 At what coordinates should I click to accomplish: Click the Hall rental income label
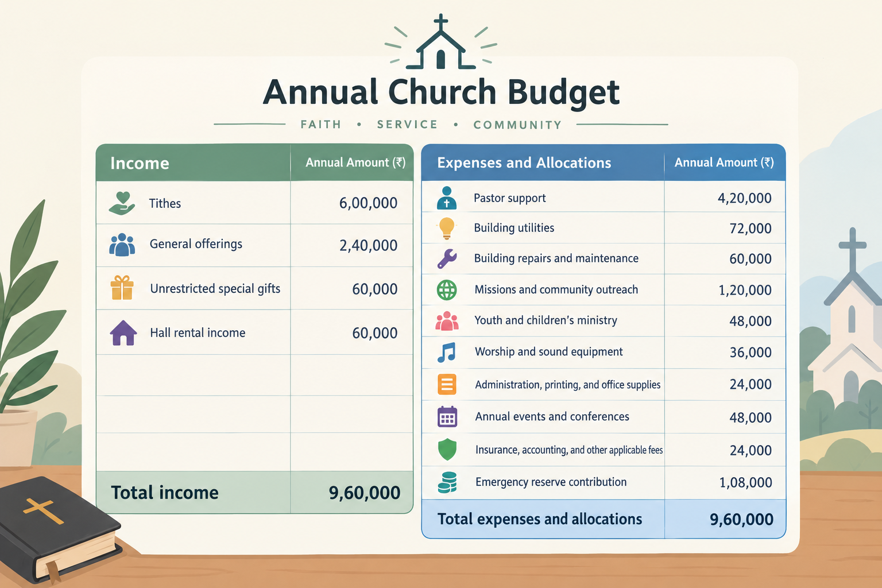pos(198,332)
